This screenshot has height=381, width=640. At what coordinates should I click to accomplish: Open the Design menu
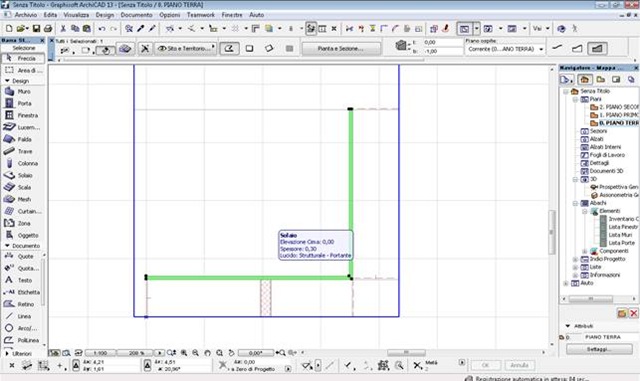click(105, 15)
